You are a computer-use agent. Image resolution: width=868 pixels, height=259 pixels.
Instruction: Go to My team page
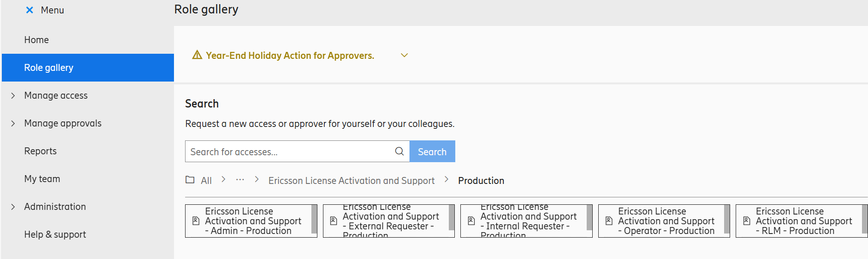[42, 179]
